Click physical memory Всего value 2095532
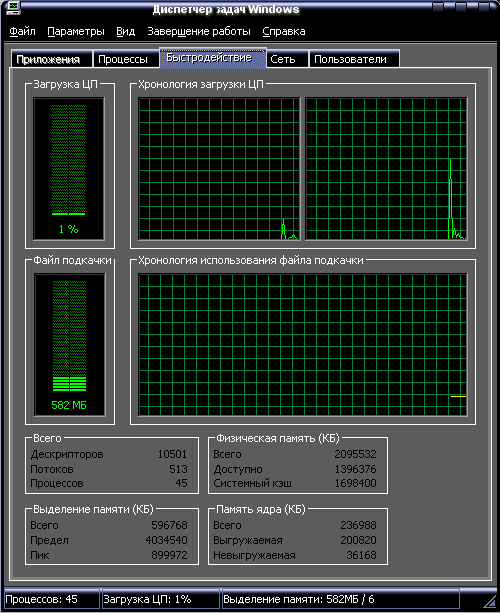 click(x=355, y=454)
